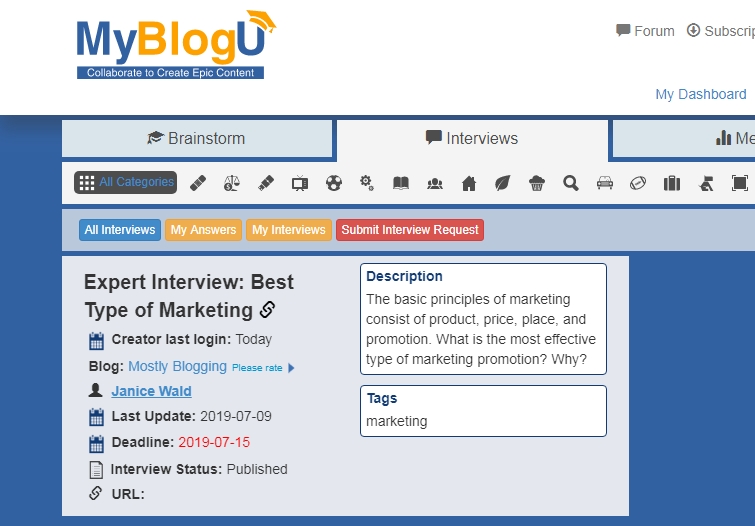Open the Me tab at the right
This screenshot has width=755, height=526.
[x=684, y=138]
